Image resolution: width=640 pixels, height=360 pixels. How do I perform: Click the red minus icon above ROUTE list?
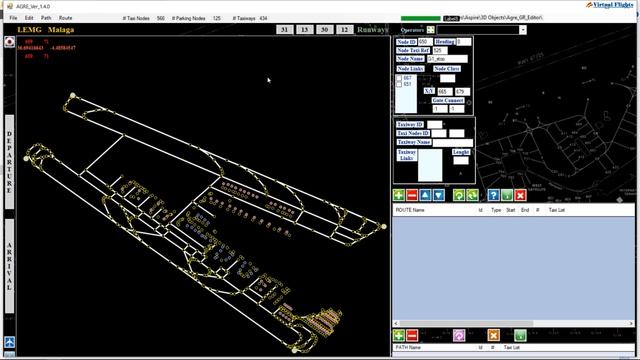point(412,195)
